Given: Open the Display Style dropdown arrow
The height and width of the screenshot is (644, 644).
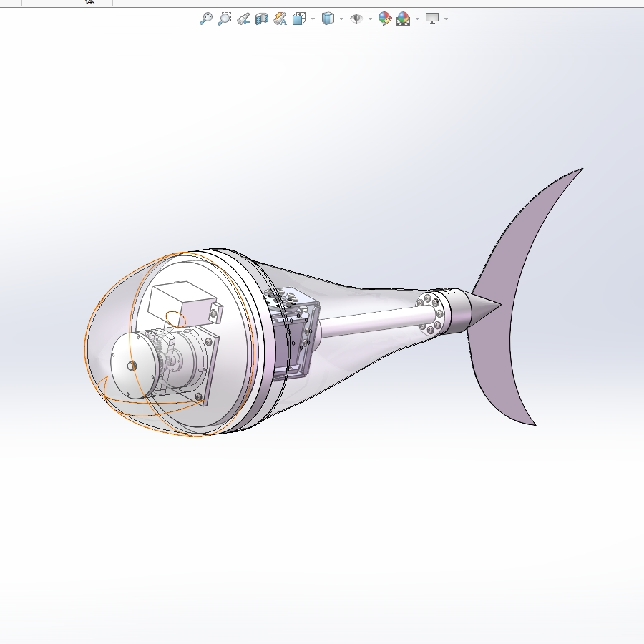Looking at the screenshot, I should pos(342,19).
